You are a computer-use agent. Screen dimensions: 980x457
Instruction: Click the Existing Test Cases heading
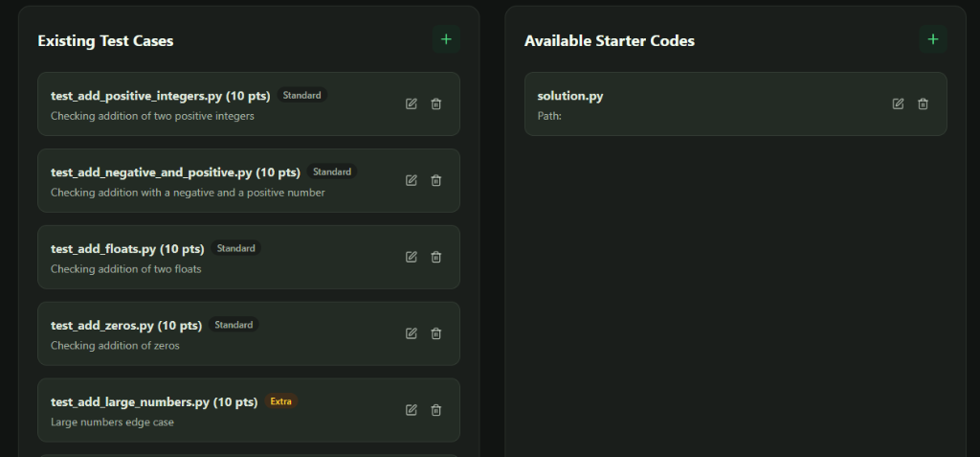[x=105, y=40]
